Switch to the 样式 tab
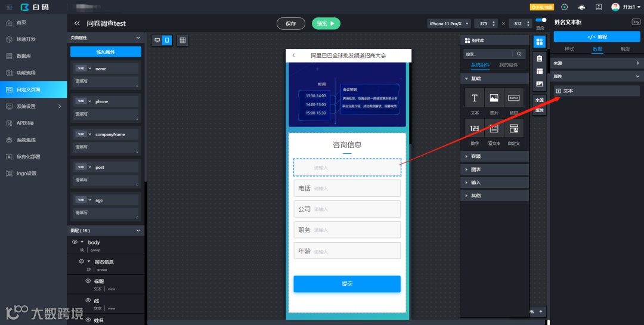Viewport: 644px width, 325px height. tap(569, 49)
